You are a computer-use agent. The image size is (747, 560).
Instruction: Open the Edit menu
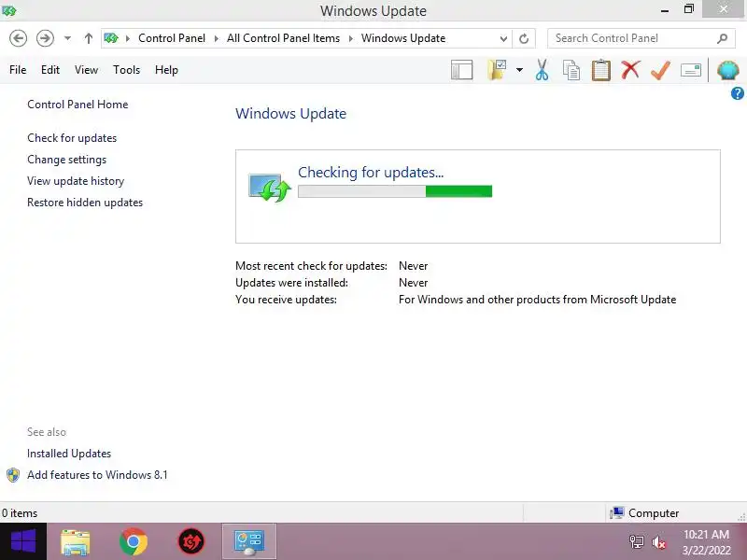tap(50, 69)
